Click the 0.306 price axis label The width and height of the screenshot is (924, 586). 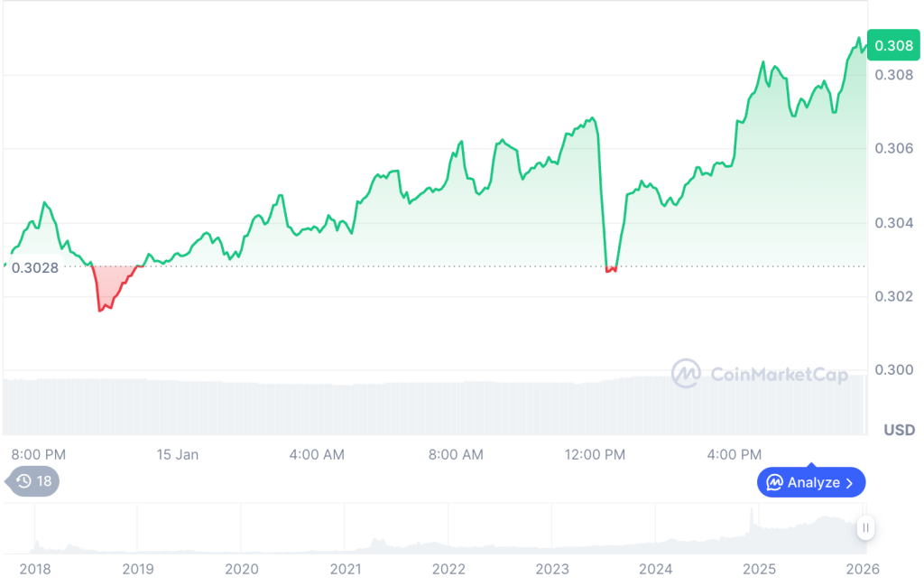[893, 148]
